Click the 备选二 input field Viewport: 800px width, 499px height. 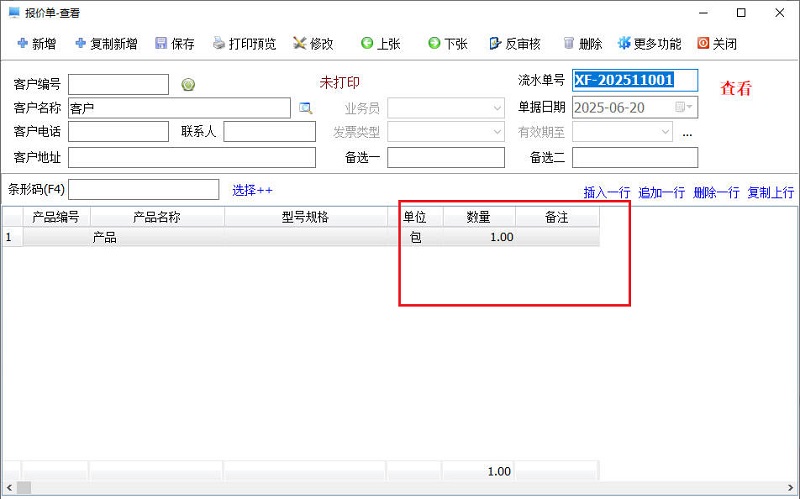[635, 157]
